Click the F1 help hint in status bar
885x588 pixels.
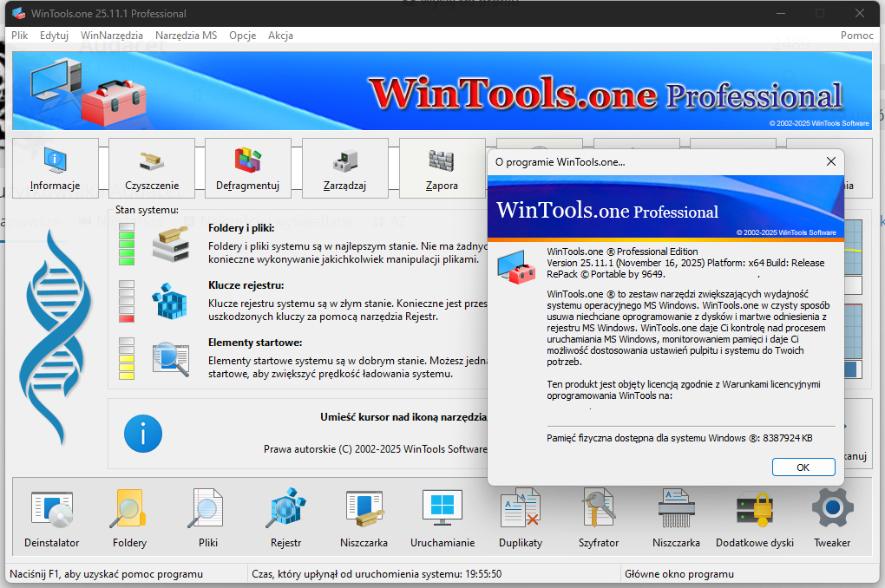(106, 574)
